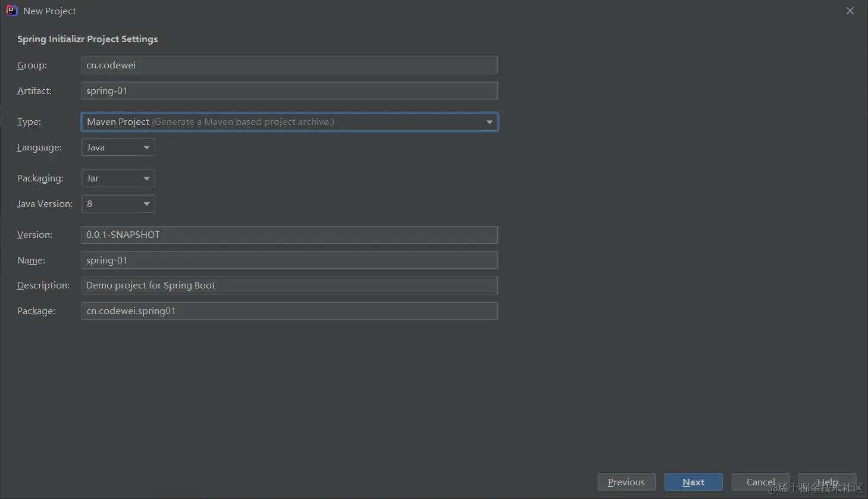Screen dimensions: 868x499
Task: Click the Group field containing cn.codewei
Action: pyautogui.click(x=290, y=65)
